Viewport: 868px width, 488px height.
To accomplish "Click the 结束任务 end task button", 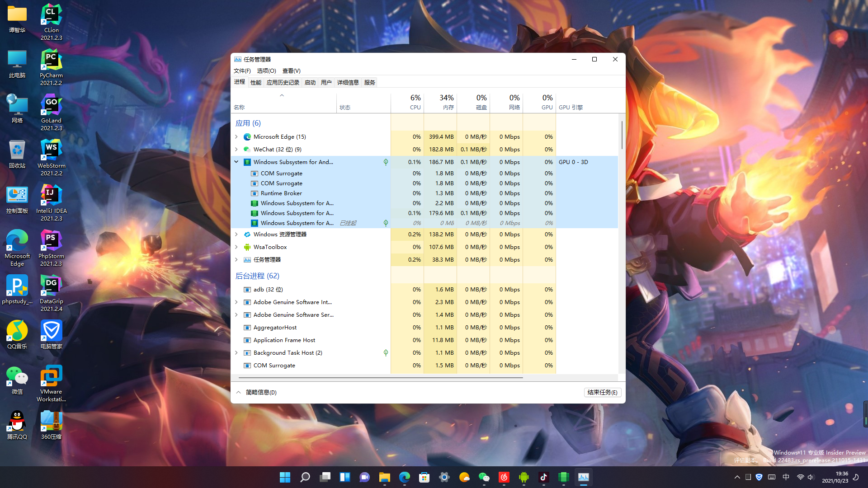I will point(602,392).
